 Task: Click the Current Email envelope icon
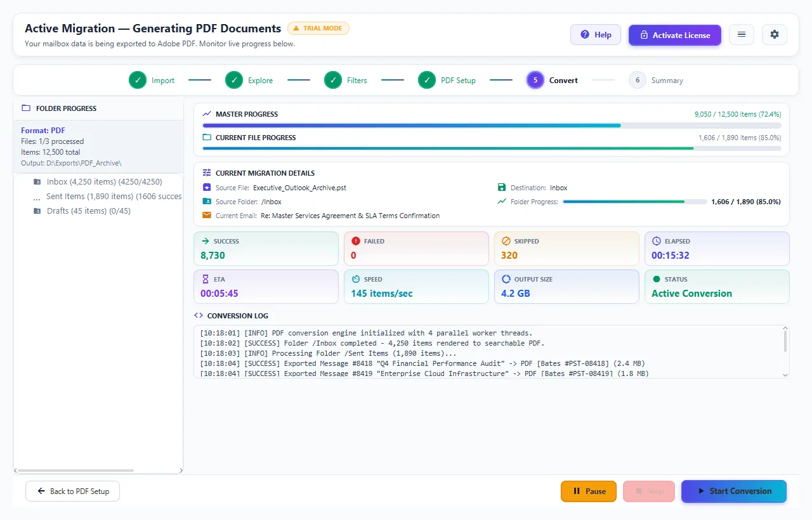pos(207,216)
